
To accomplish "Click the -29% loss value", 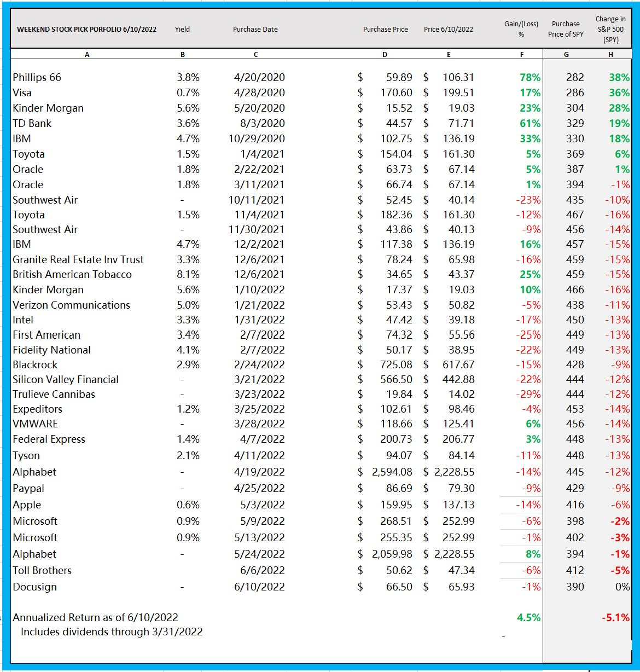I will pos(528,394).
